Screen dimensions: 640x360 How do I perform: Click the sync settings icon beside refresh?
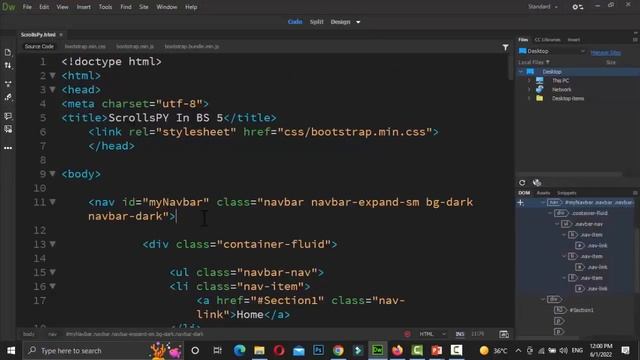pos(537,182)
